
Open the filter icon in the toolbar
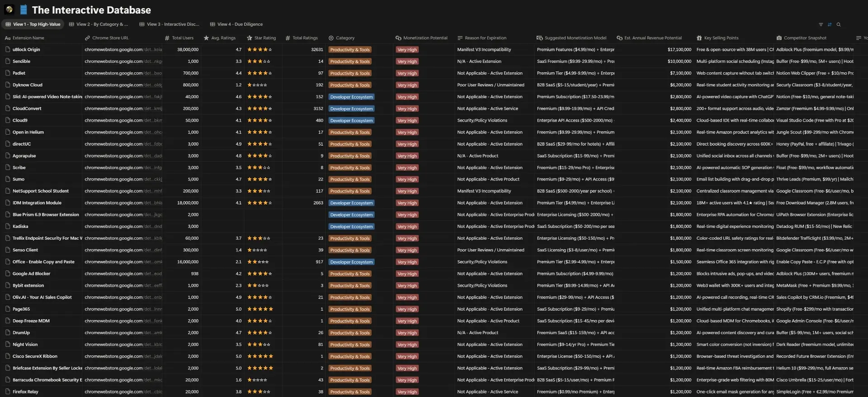[x=821, y=24]
